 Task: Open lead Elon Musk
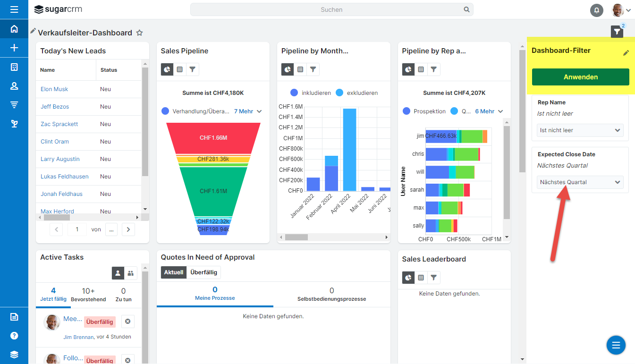(x=54, y=89)
